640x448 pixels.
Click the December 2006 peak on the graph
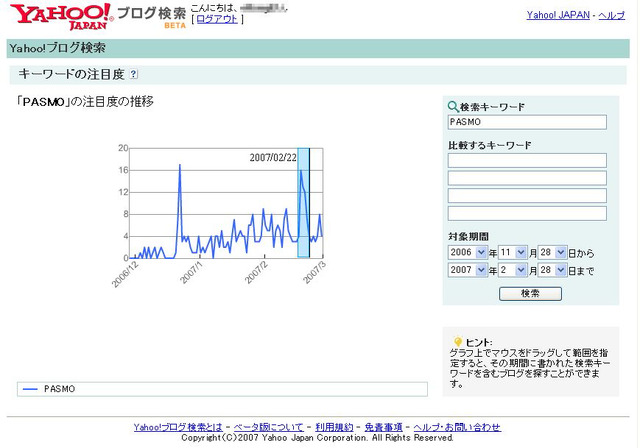180,165
